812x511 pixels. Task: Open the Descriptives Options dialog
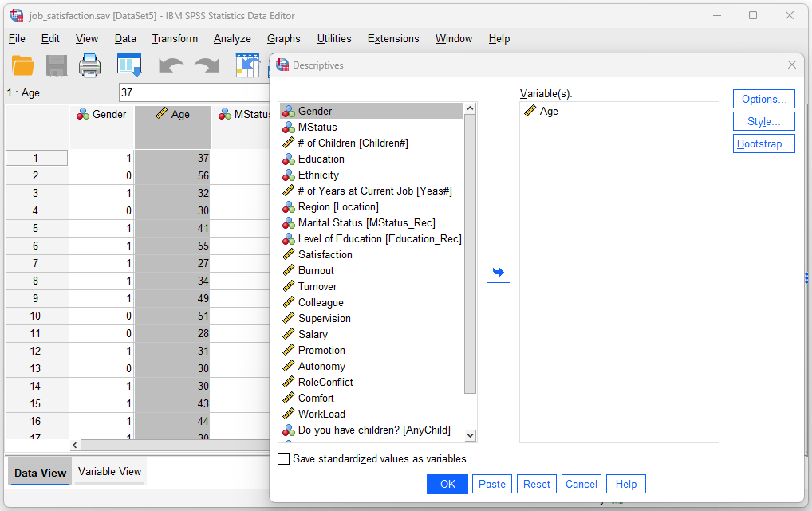pyautogui.click(x=763, y=99)
